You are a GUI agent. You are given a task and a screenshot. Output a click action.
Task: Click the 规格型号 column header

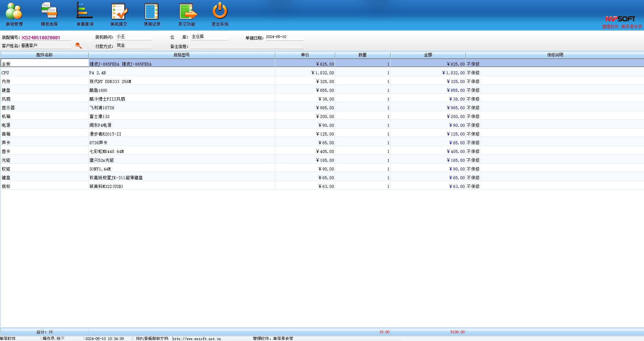(x=182, y=55)
